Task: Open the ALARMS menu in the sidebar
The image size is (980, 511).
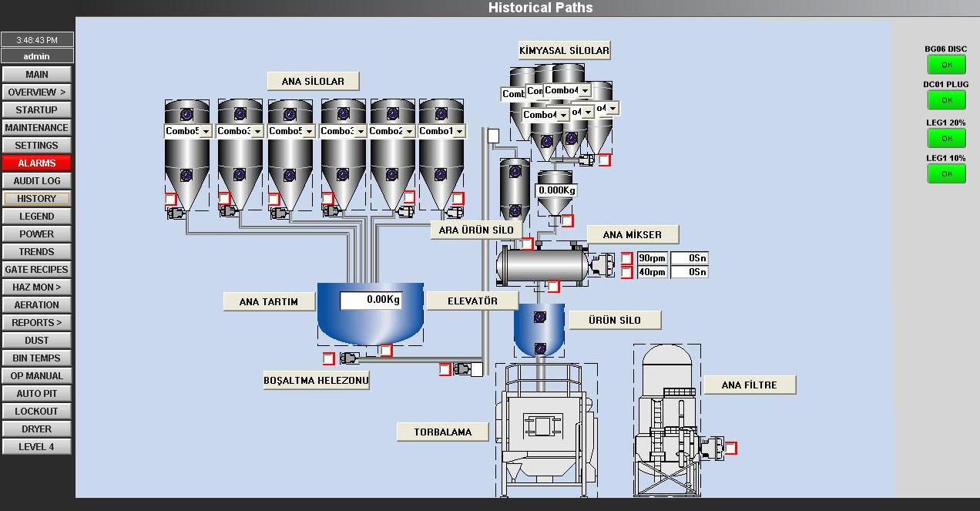Action: pyautogui.click(x=36, y=163)
